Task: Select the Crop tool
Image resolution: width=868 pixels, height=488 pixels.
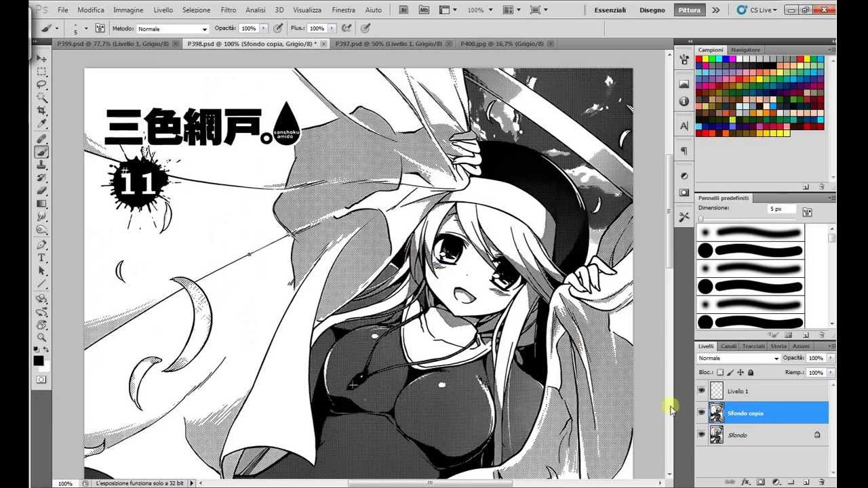Action: point(41,110)
